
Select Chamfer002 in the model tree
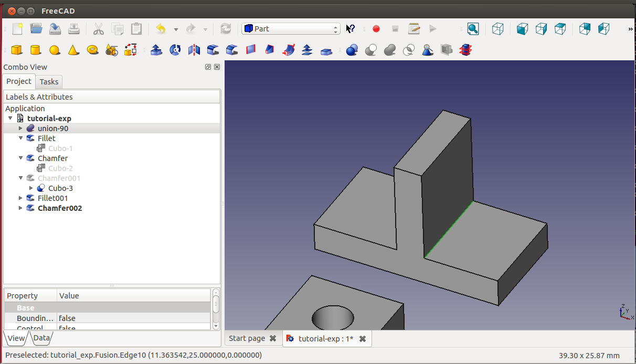pyautogui.click(x=60, y=208)
